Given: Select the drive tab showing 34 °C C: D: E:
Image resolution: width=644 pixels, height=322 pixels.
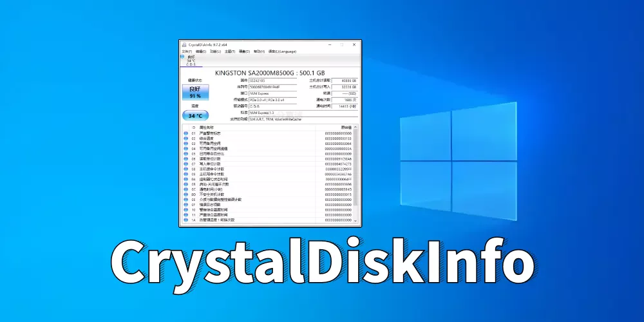Looking at the screenshot, I should click(x=191, y=61).
